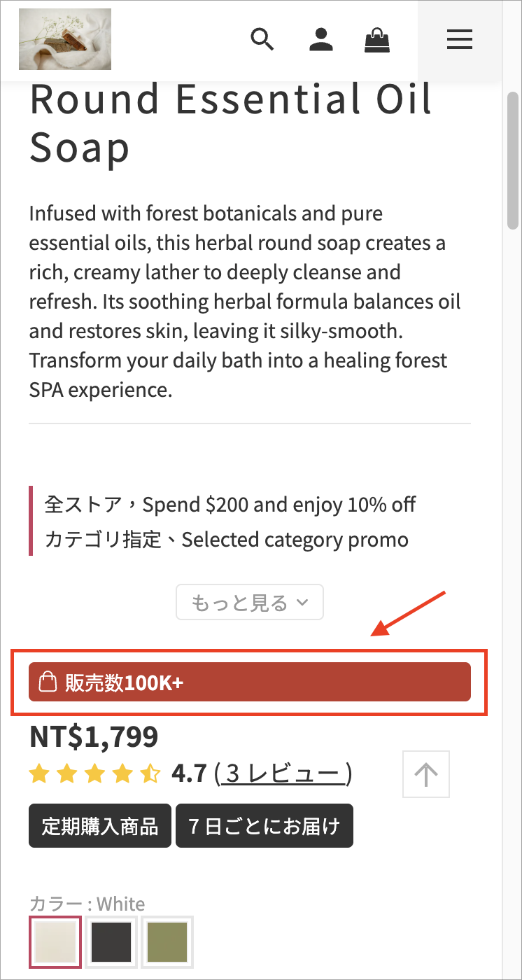Click the page vertical scrollbar thumb
The image size is (522, 980).
pos(513,160)
